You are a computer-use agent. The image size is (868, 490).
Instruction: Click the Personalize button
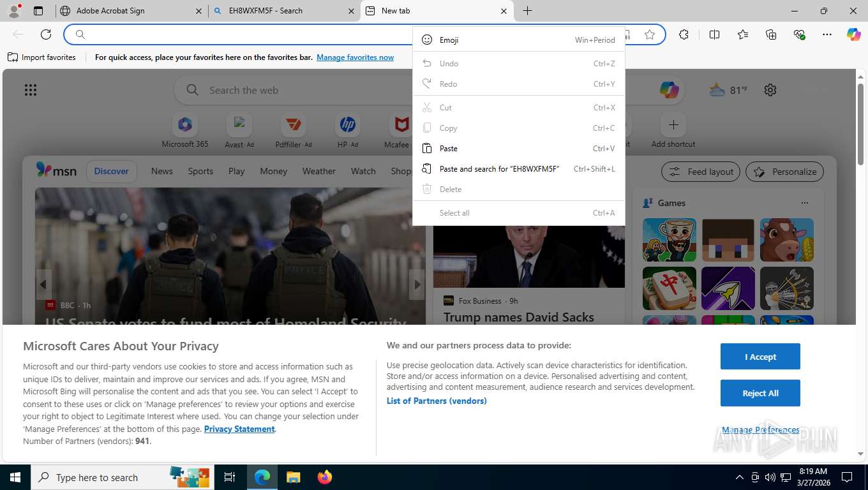pos(785,172)
